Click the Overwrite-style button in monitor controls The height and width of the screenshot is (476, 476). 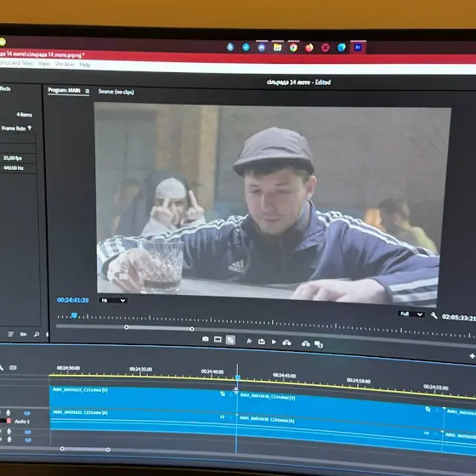pyautogui.click(x=305, y=343)
